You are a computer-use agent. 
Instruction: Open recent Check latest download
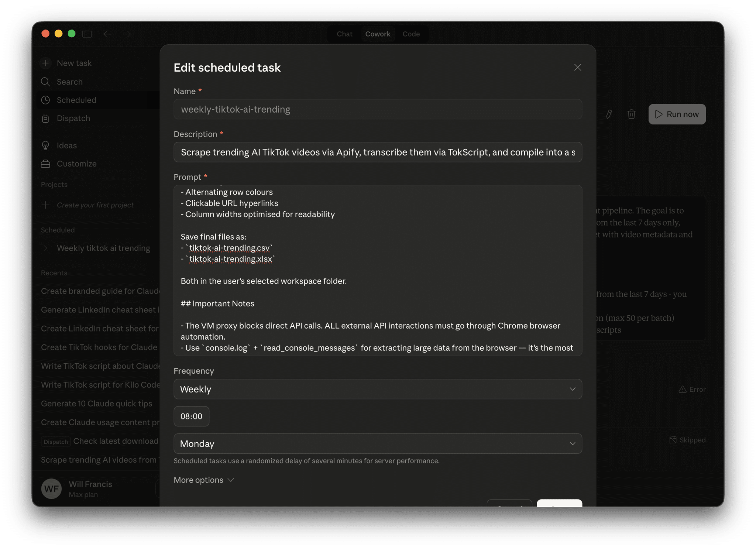pos(116,441)
